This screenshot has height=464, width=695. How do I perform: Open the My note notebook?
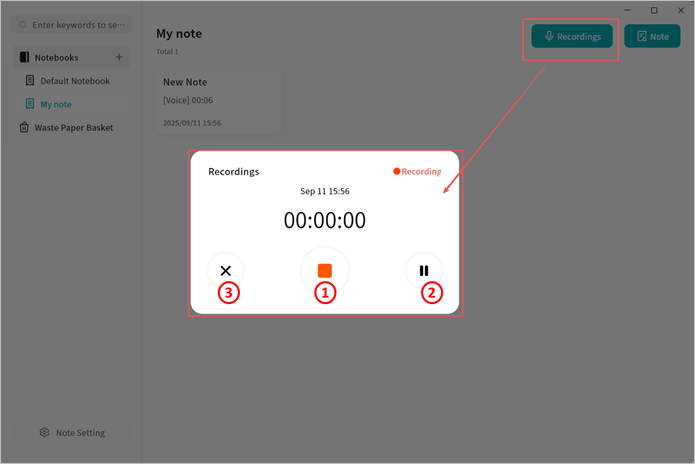point(56,104)
